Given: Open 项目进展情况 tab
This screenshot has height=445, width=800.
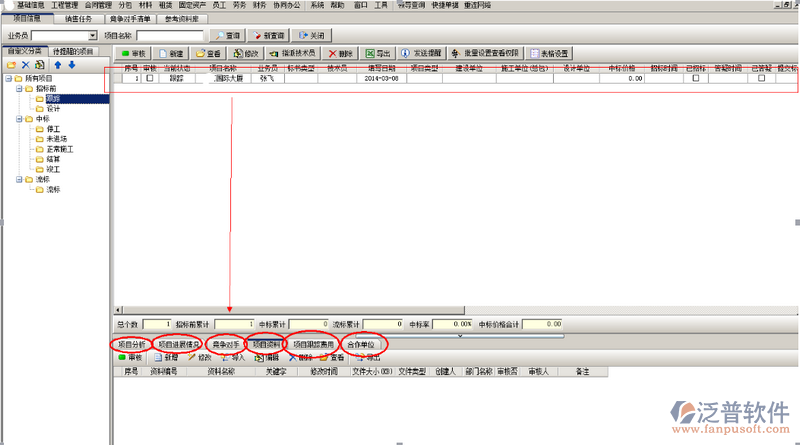Looking at the screenshot, I should pyautogui.click(x=179, y=344).
